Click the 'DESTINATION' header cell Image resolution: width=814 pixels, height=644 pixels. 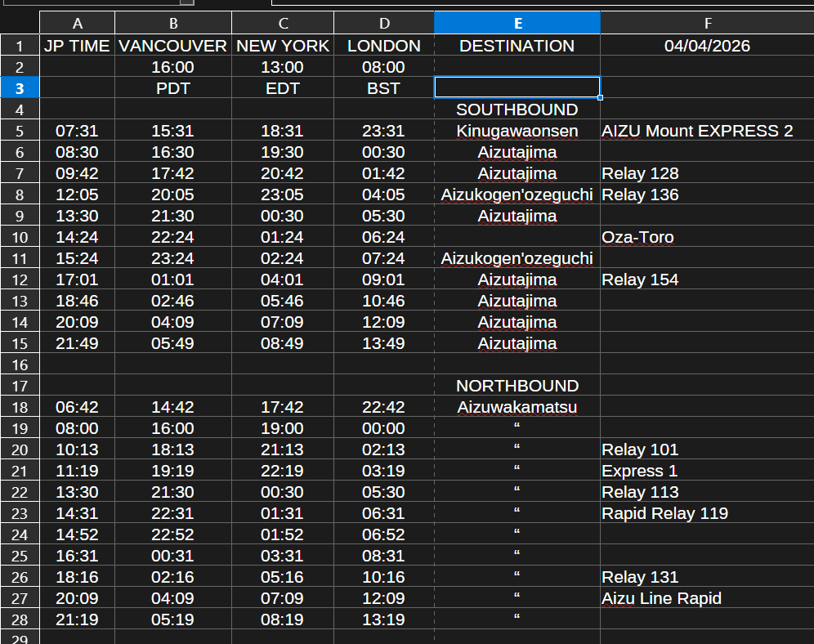517,46
